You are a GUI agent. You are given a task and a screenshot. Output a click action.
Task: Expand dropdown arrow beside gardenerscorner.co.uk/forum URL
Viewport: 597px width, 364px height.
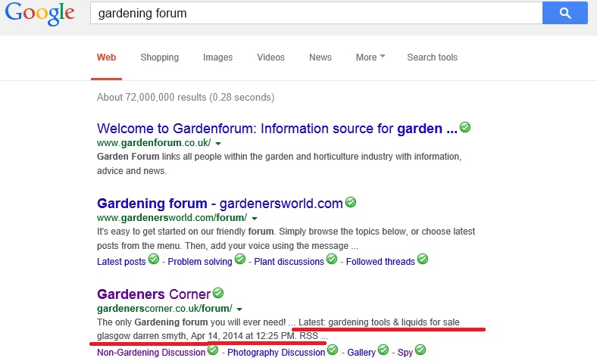(239, 309)
